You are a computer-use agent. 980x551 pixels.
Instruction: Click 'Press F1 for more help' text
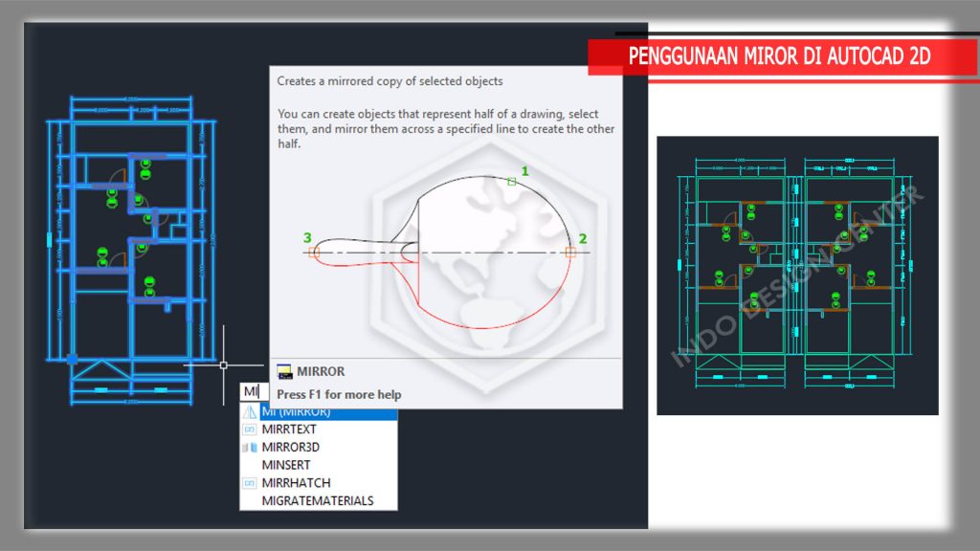[339, 394]
